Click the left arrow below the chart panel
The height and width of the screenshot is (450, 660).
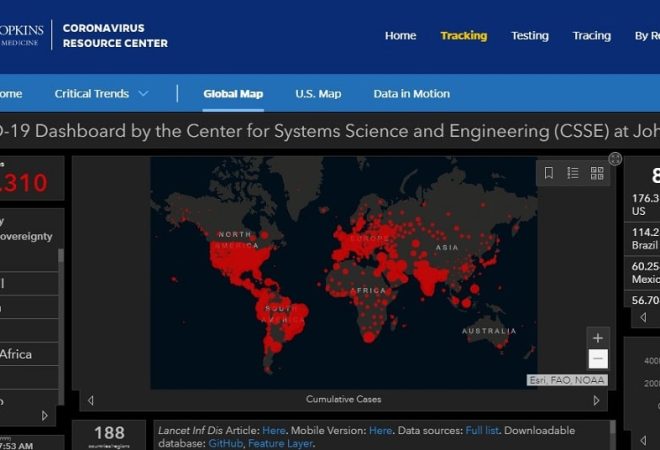coord(643,440)
